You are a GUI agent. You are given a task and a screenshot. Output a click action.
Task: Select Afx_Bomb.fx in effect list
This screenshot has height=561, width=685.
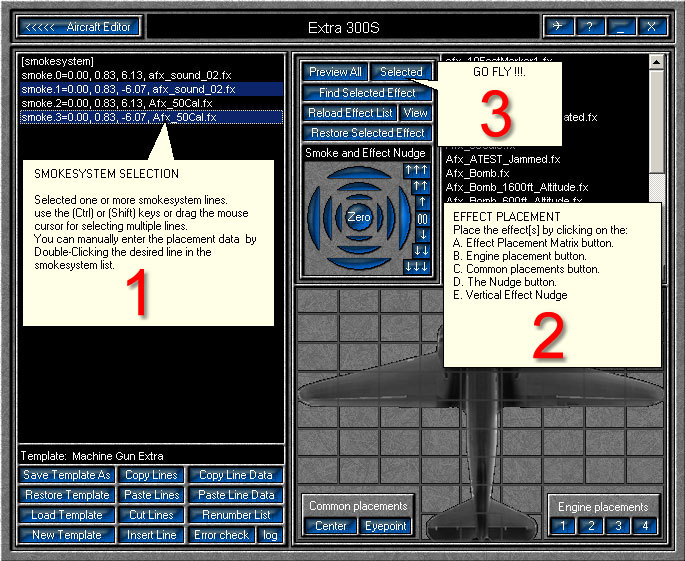pos(477,173)
